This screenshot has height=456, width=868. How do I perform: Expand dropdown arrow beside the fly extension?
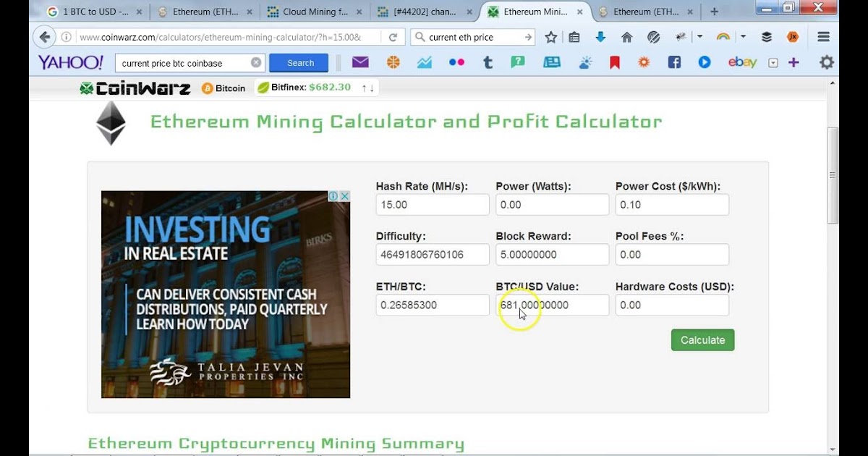[699, 37]
